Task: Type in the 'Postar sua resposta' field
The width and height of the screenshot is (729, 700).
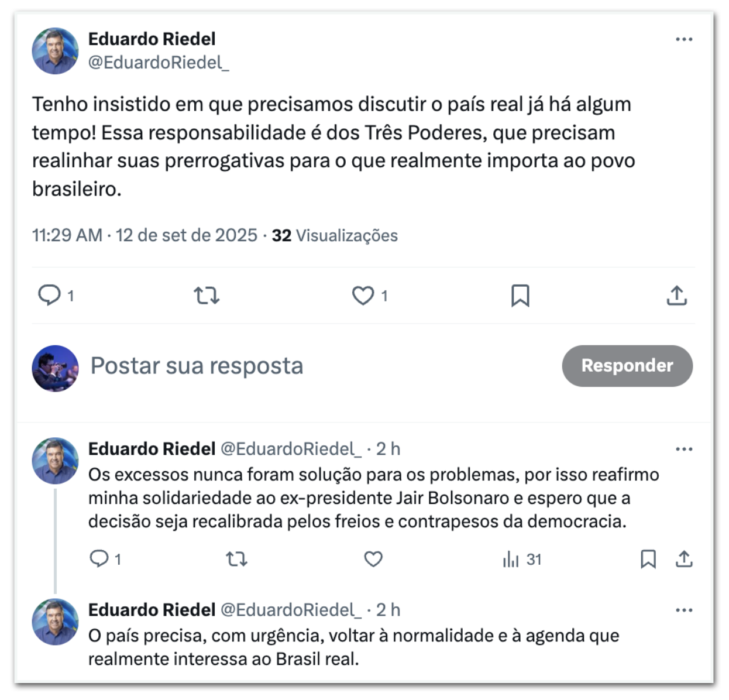Action: tap(293, 366)
